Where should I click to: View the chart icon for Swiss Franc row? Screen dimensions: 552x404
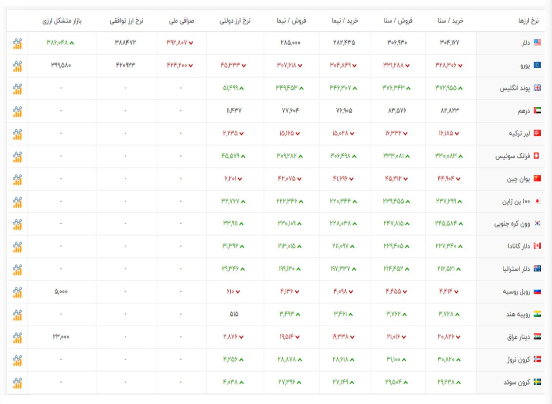pyautogui.click(x=17, y=157)
